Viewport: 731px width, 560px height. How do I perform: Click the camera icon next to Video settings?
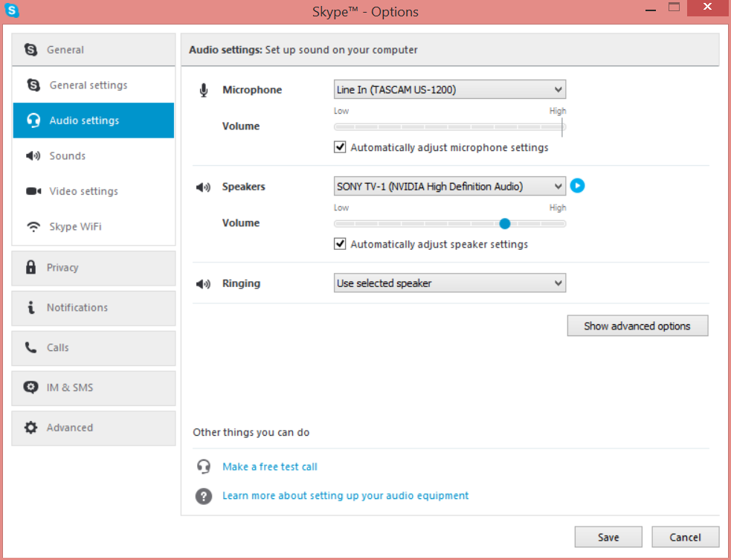tap(33, 191)
